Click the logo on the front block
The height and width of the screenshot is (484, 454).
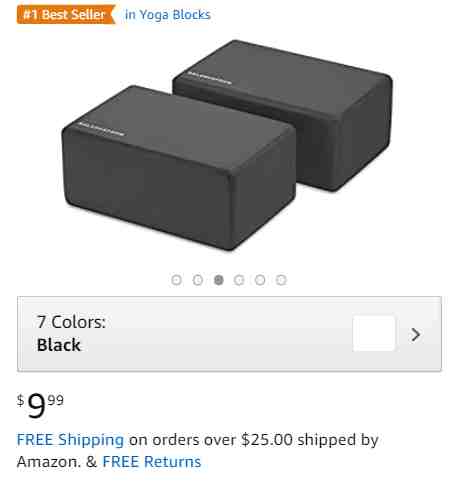point(101,129)
